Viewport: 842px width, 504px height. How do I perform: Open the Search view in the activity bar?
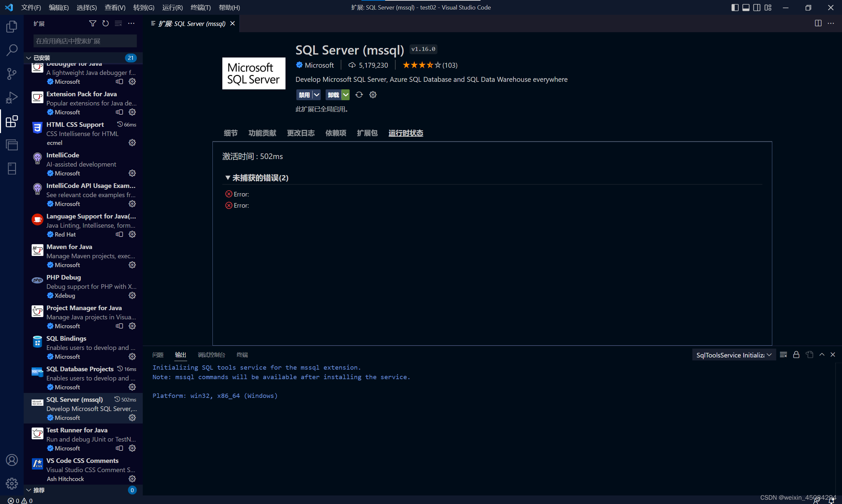click(x=12, y=50)
